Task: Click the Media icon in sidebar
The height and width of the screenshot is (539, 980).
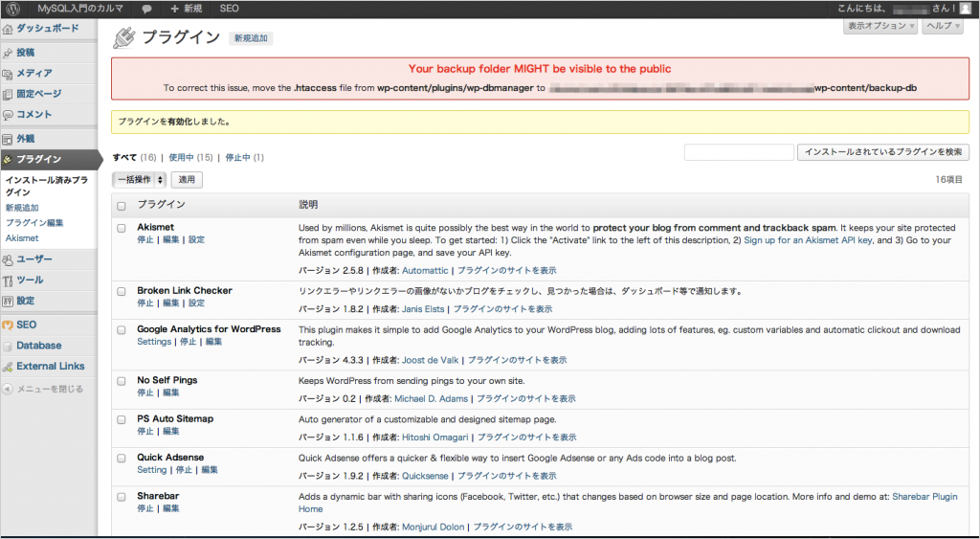Action: pyautogui.click(x=8, y=74)
